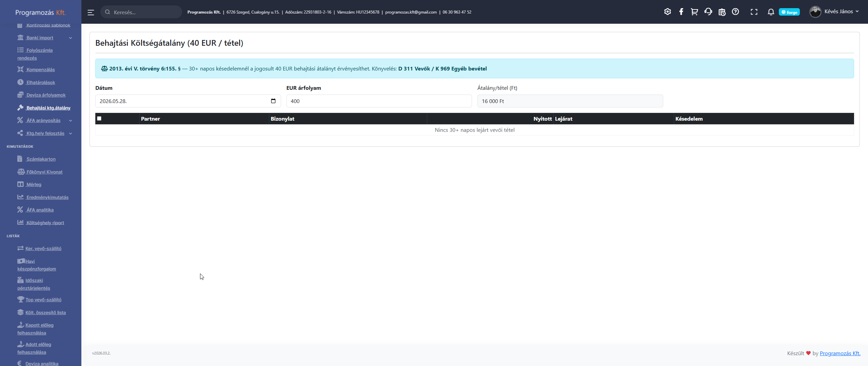868x366 pixels.
Task: Open the Programozás Kft. logo
Action: point(41,13)
